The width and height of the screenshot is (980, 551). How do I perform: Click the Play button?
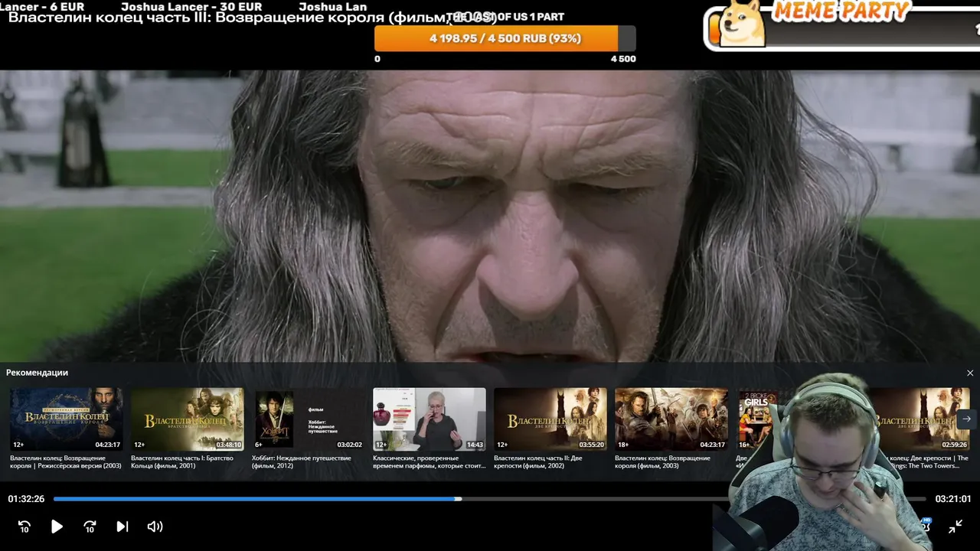tap(57, 527)
